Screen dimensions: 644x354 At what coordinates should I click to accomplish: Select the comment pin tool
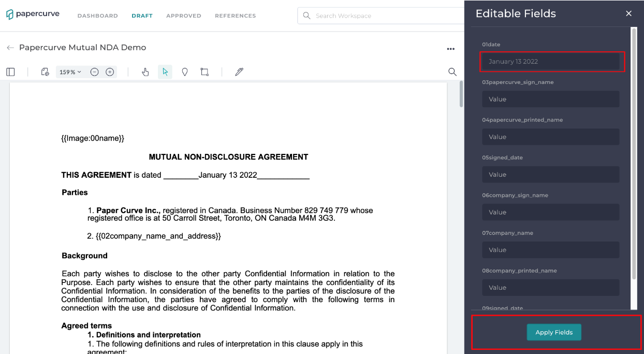coord(185,72)
